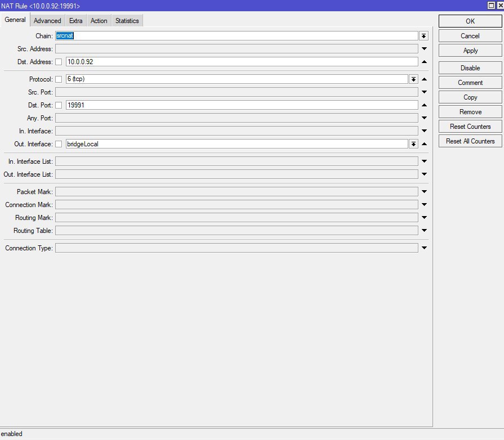Click the empty Connection Mark field
504x440 pixels.
click(x=237, y=205)
